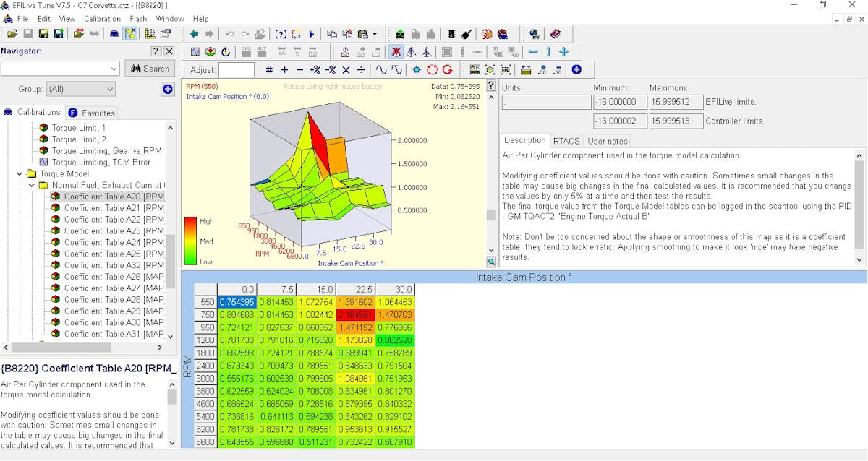This screenshot has height=461, width=868.
Task: Open the Group (All) dropdown
Action: pyautogui.click(x=80, y=89)
